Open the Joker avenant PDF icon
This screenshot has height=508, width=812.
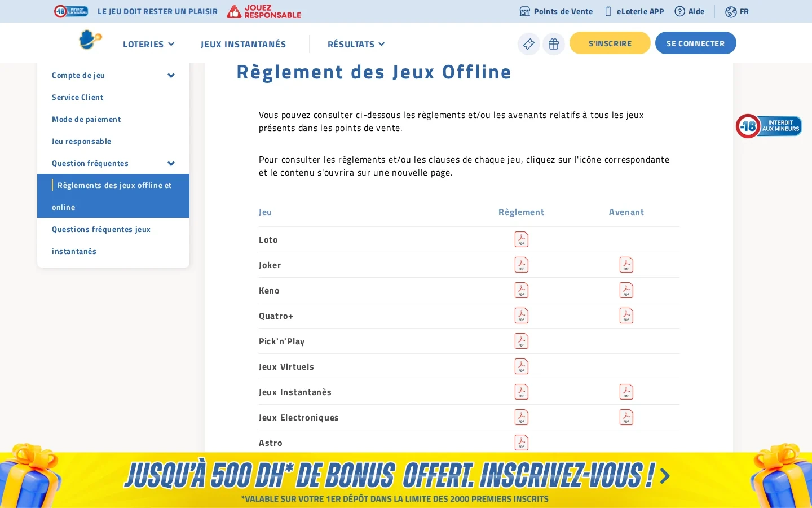[x=626, y=265]
